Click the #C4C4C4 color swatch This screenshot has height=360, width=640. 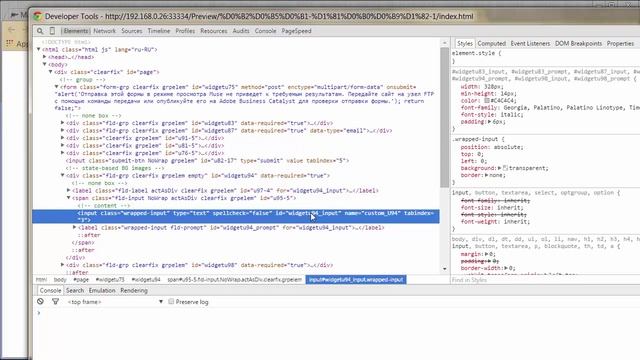tap(487, 100)
